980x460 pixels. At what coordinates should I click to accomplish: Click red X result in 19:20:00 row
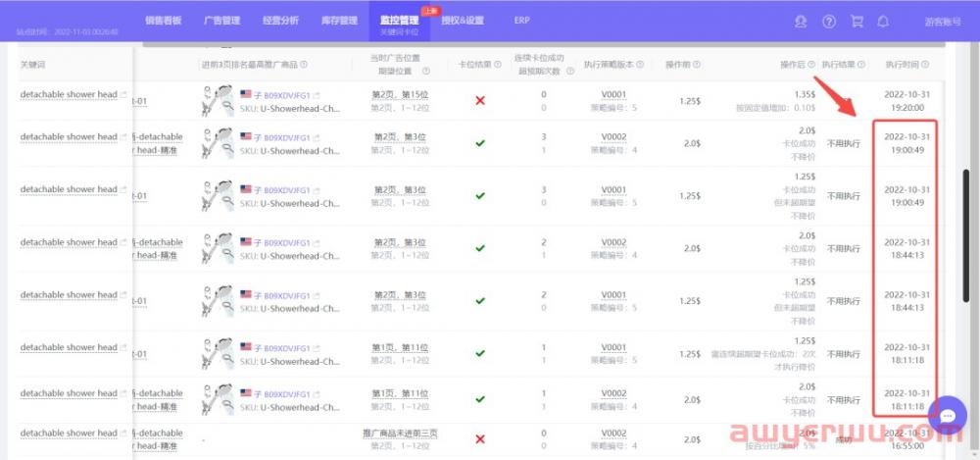[480, 100]
